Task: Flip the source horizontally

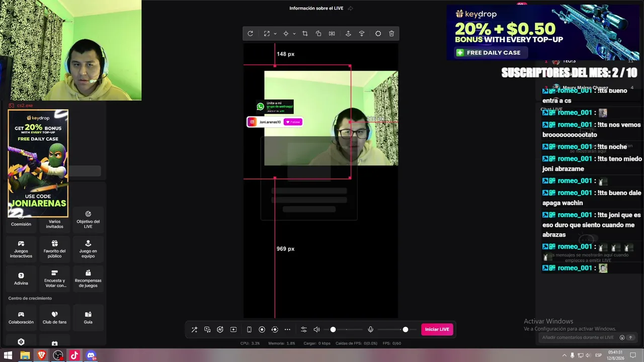Action: tap(332, 34)
